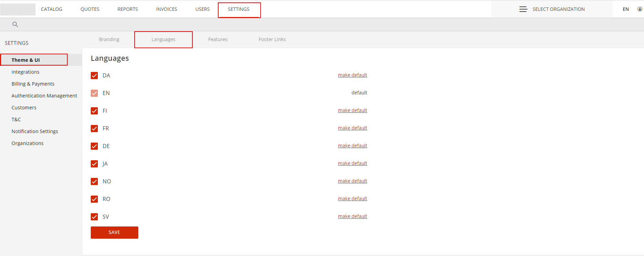This screenshot has width=644, height=256.
Task: Click the search magnifier icon
Action: (15, 24)
